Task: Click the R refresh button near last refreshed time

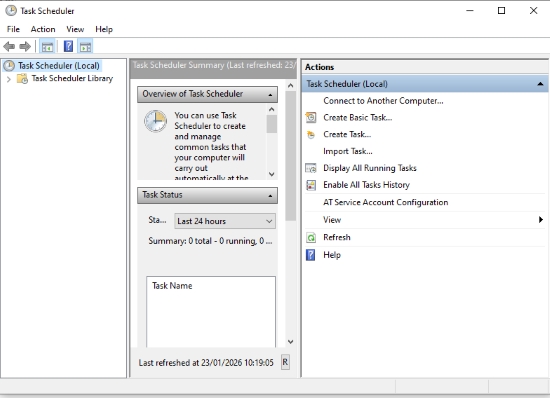Action: [x=285, y=362]
